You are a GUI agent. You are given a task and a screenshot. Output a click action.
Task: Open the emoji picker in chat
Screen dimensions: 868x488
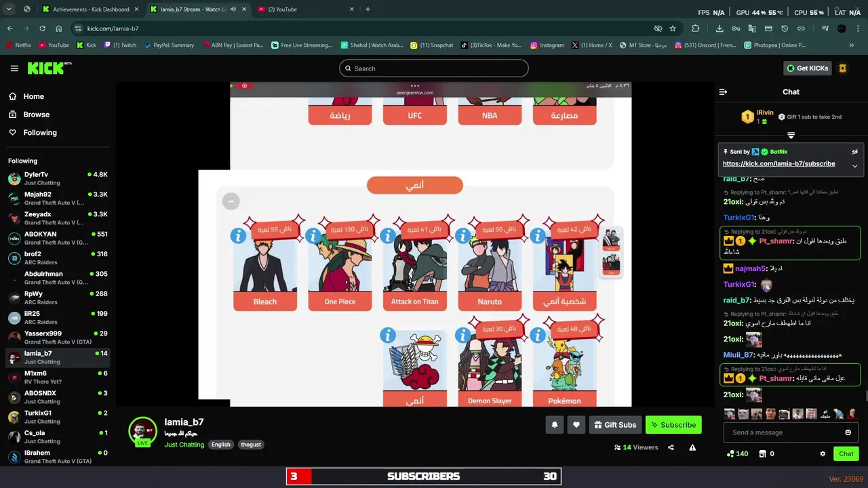point(848,432)
